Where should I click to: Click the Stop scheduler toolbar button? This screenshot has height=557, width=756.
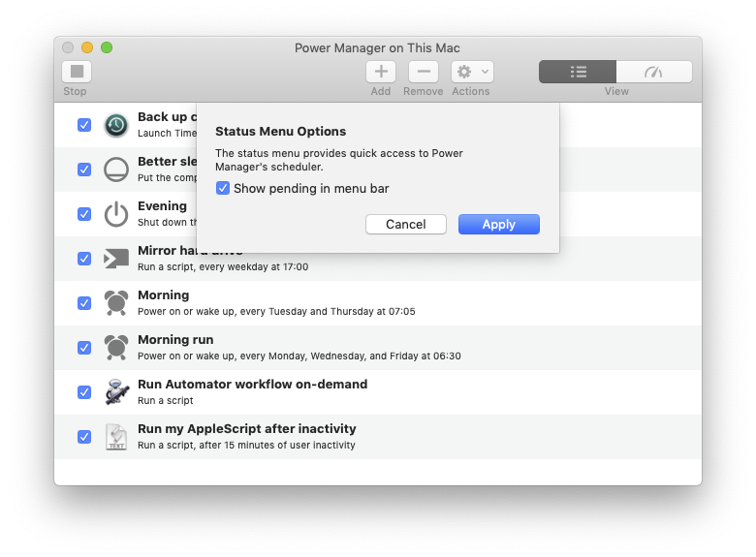tap(77, 72)
